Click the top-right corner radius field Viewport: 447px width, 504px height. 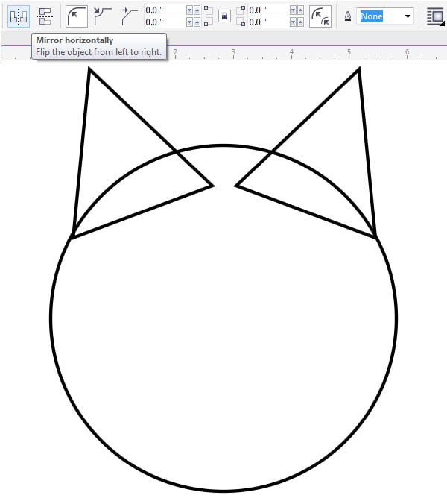tap(269, 10)
